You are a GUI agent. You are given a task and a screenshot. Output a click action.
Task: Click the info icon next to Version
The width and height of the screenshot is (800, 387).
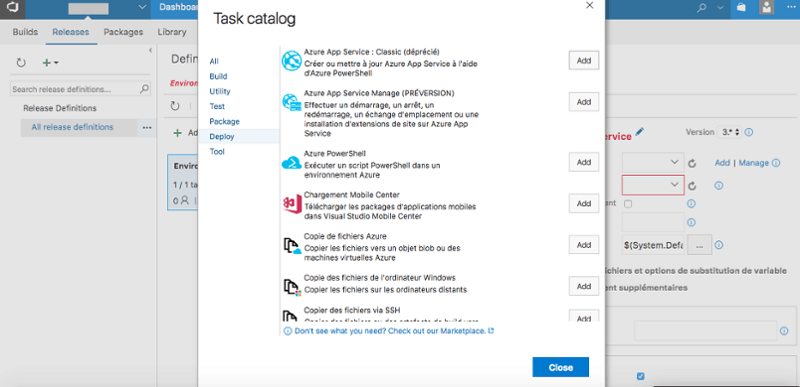pyautogui.click(x=749, y=132)
